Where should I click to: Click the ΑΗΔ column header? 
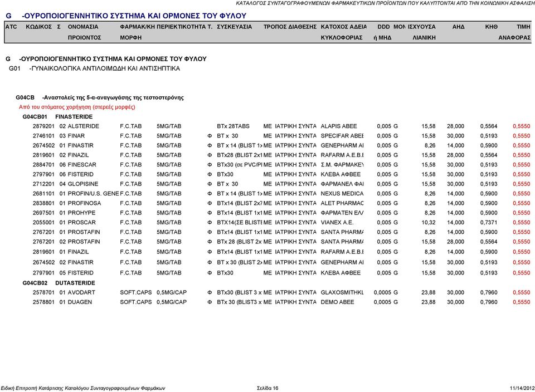(x=458, y=27)
